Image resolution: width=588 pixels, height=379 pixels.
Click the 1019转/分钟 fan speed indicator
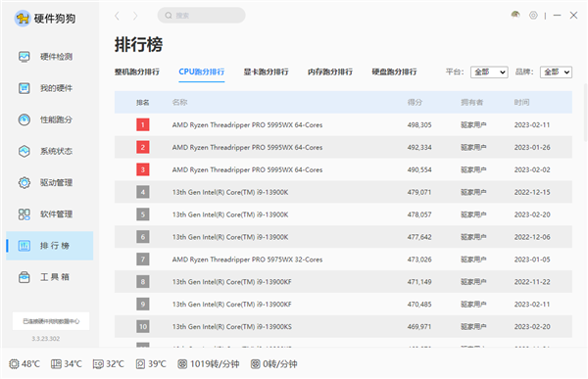[208, 363]
